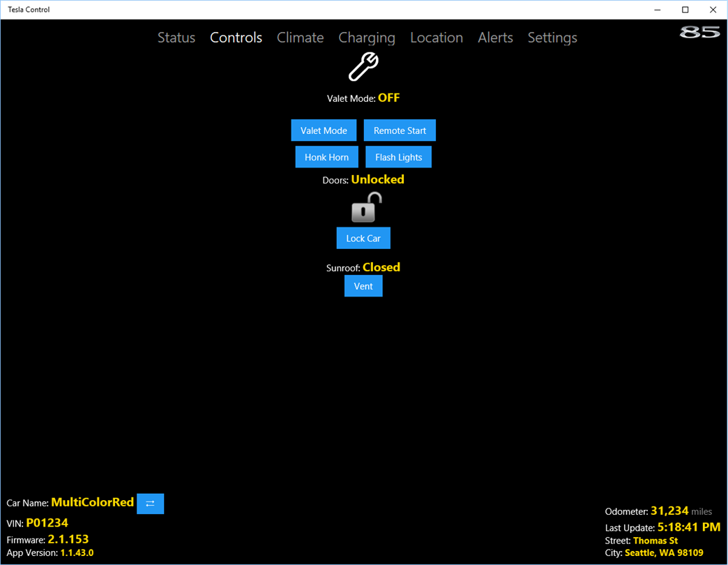Click the open padlock icon
728x565 pixels.
(366, 207)
